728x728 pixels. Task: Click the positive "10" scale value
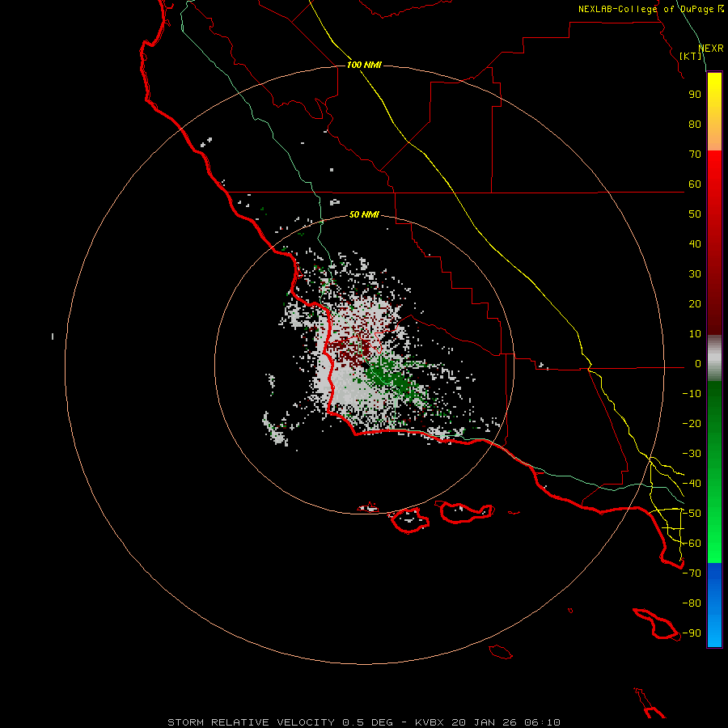coord(695,334)
